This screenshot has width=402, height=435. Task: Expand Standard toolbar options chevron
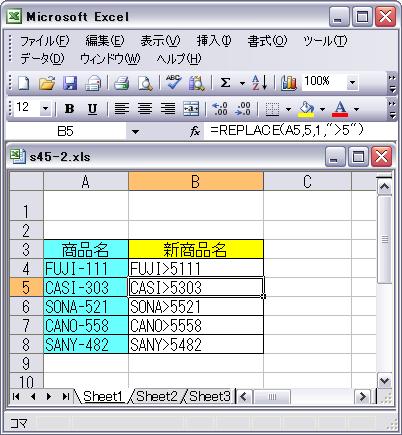point(392,83)
